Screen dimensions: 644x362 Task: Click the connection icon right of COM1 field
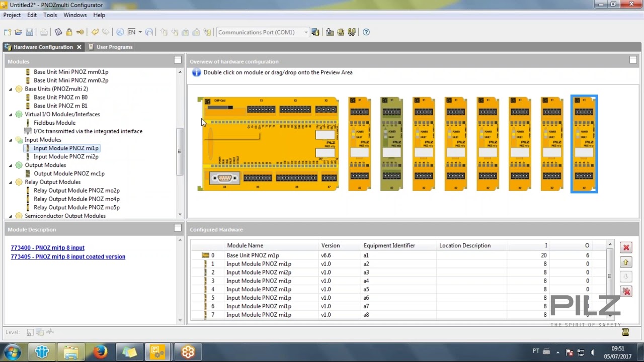click(x=315, y=32)
